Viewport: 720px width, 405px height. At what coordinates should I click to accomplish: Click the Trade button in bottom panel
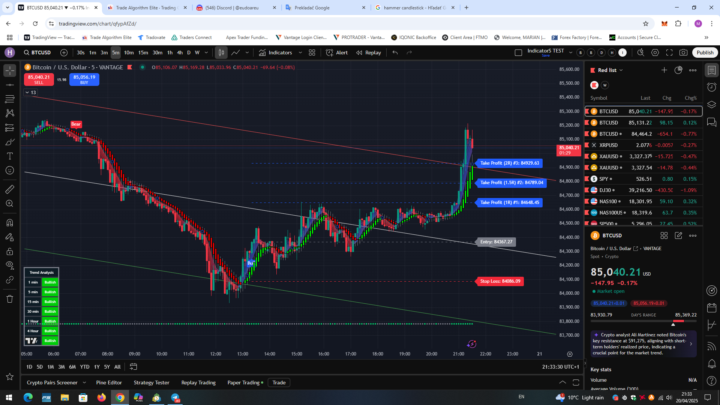(x=279, y=382)
